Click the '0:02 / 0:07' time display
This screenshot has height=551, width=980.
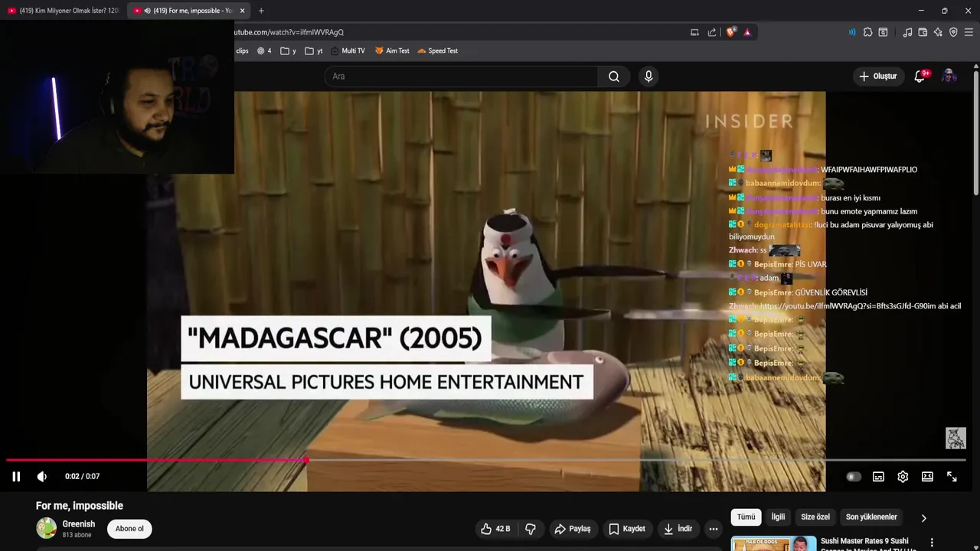(x=82, y=476)
